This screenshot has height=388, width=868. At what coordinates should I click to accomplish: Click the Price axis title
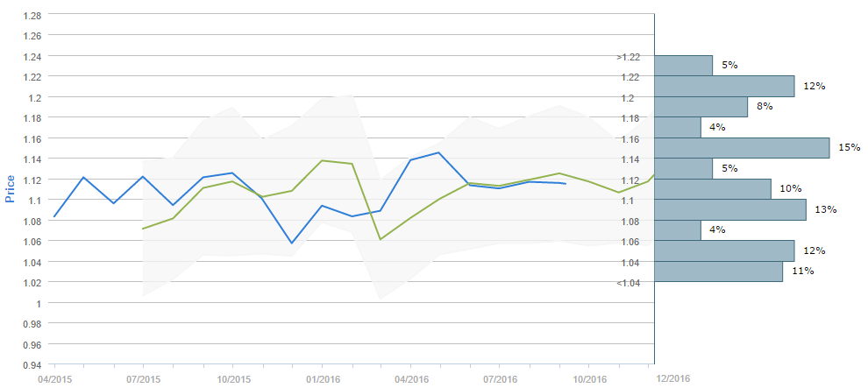point(11,187)
